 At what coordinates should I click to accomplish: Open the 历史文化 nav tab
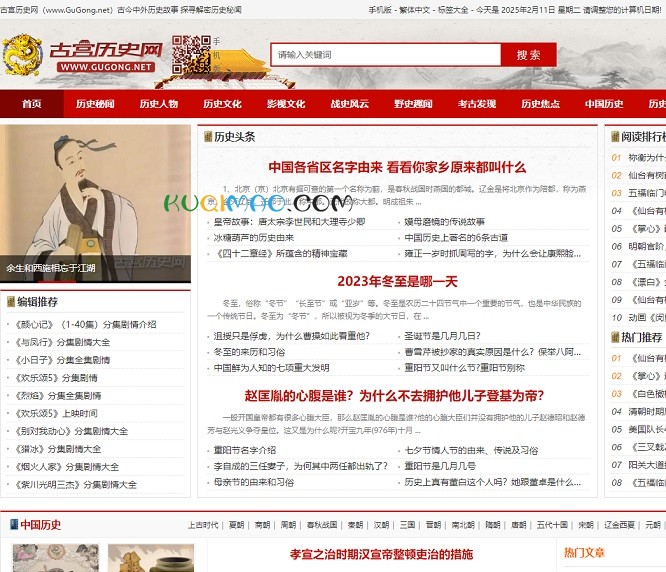pyautogui.click(x=222, y=104)
